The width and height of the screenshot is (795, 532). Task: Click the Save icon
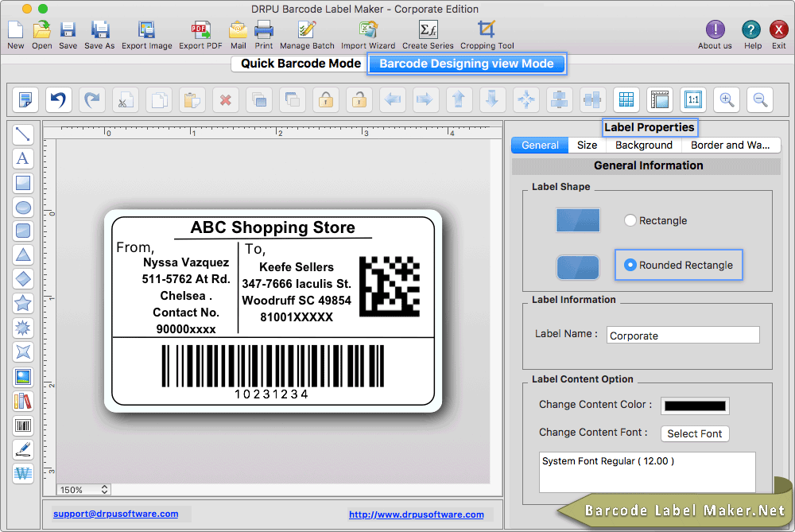pos(68,30)
